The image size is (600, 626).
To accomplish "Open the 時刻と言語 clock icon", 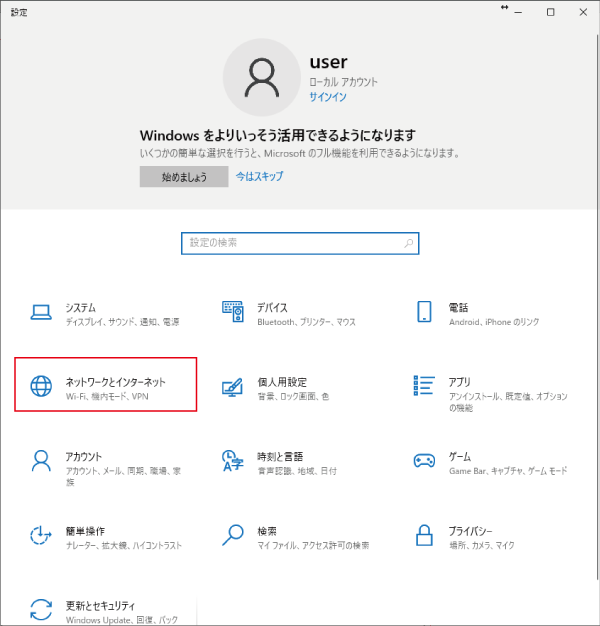I will [233, 461].
